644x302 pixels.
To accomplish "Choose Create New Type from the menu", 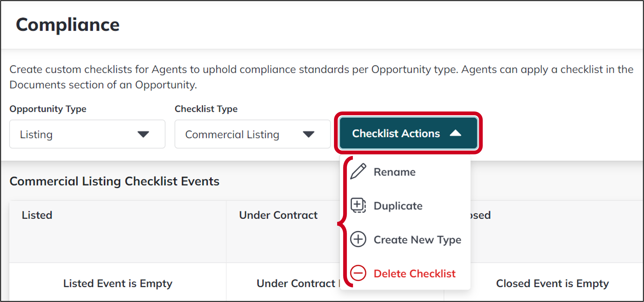I will 417,240.
